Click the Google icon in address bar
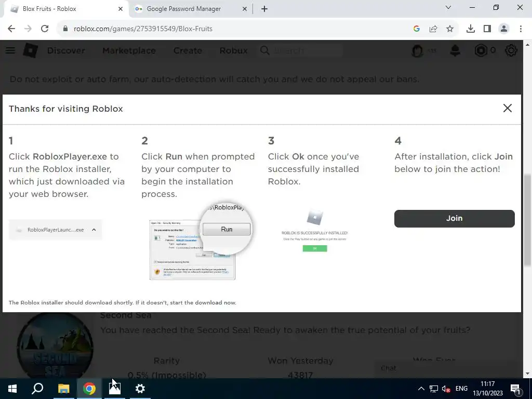This screenshot has height=399, width=532. pyautogui.click(x=417, y=29)
